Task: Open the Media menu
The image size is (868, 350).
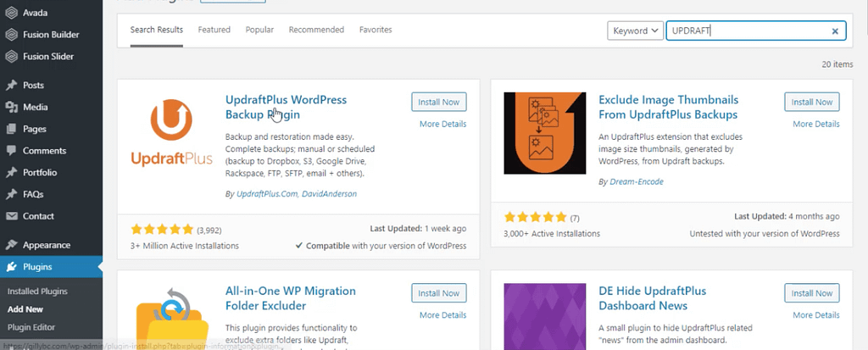Action: click(51, 107)
